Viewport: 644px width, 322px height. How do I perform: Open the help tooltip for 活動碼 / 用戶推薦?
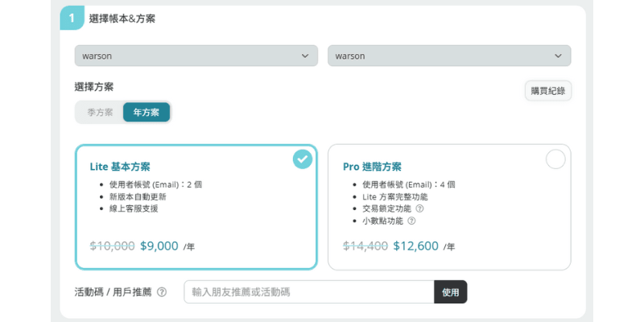[x=162, y=291]
